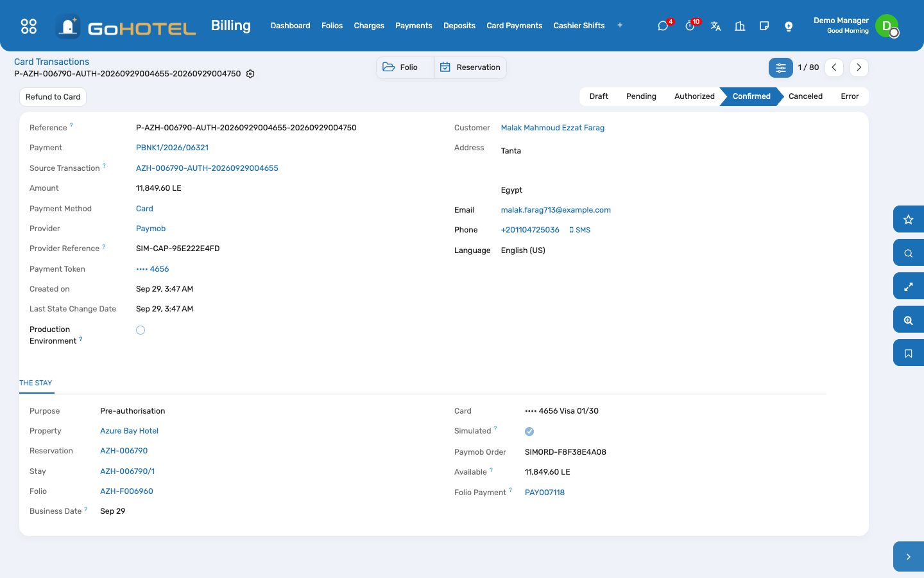Open the chat messages icon
924x578 pixels.
pyautogui.click(x=663, y=26)
